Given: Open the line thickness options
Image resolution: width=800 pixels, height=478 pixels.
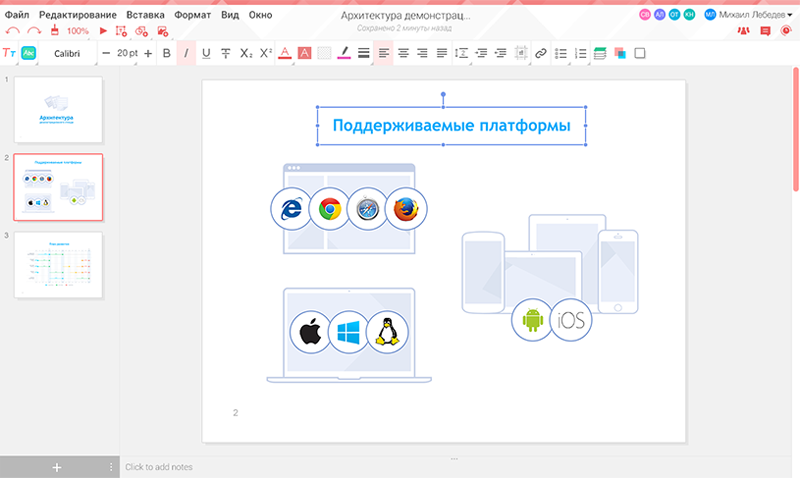Looking at the screenshot, I should coord(363,53).
